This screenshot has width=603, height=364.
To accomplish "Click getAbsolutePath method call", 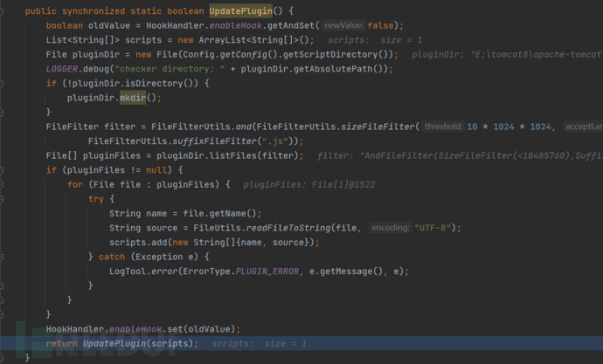I will 333,69.
